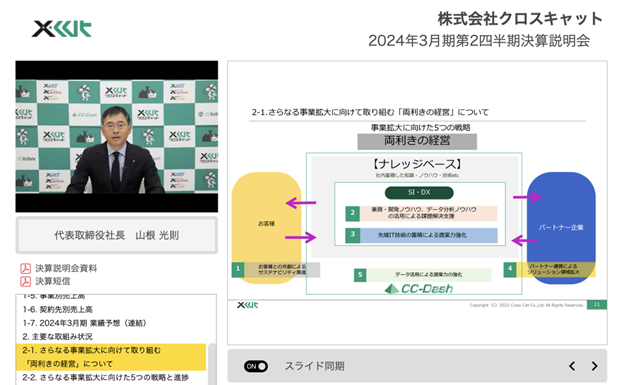The image size is (624, 385).
Task: Go to the previous slide arrow
Action: tap(572, 366)
